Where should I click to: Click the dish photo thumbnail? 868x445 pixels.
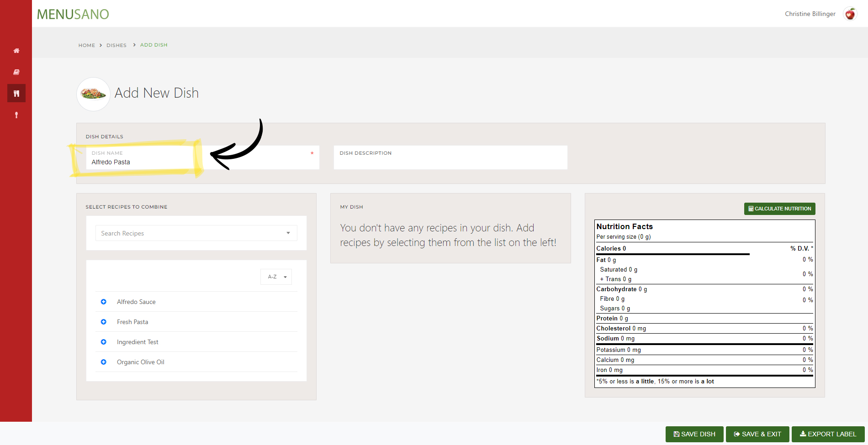(x=93, y=94)
